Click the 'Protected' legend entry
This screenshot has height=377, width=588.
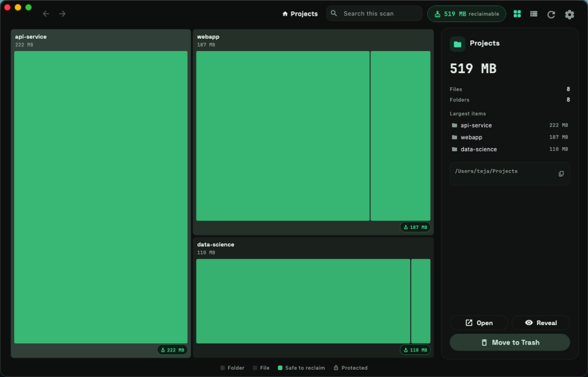(x=350, y=368)
